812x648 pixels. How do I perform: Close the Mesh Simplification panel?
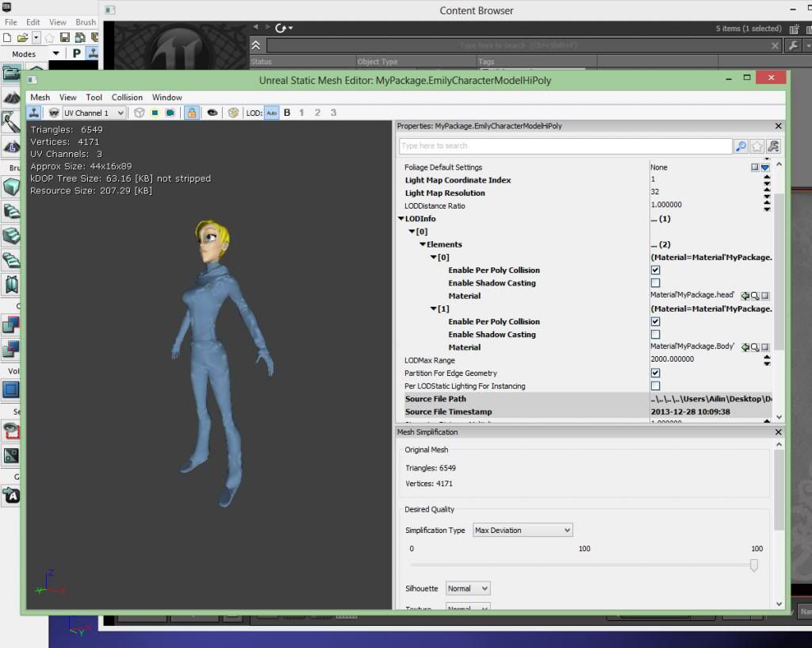click(x=778, y=432)
